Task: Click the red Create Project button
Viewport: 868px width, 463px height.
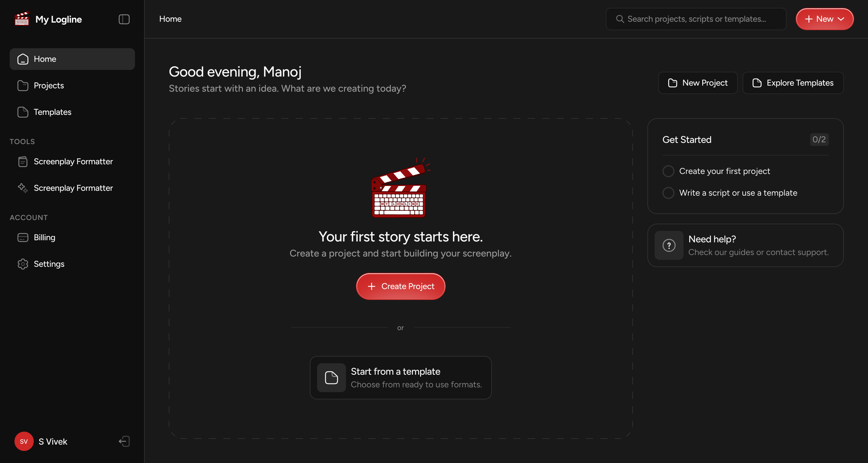Action: click(401, 286)
